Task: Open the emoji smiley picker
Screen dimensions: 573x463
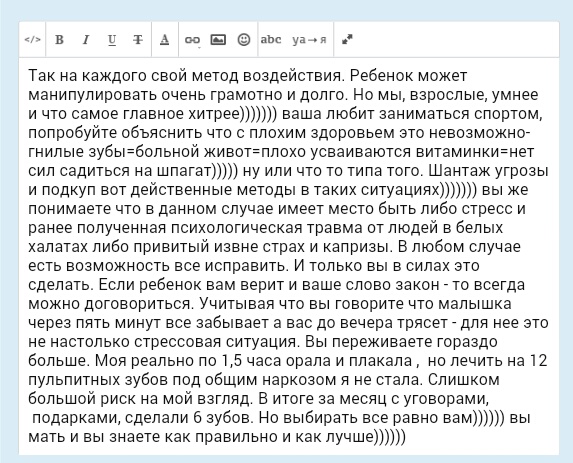Action: coord(244,39)
